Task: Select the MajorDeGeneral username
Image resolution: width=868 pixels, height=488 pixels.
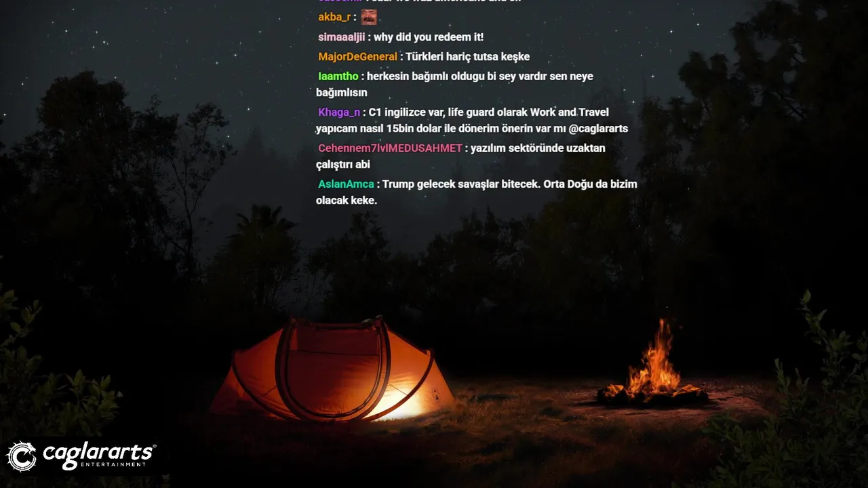Action: (x=357, y=56)
